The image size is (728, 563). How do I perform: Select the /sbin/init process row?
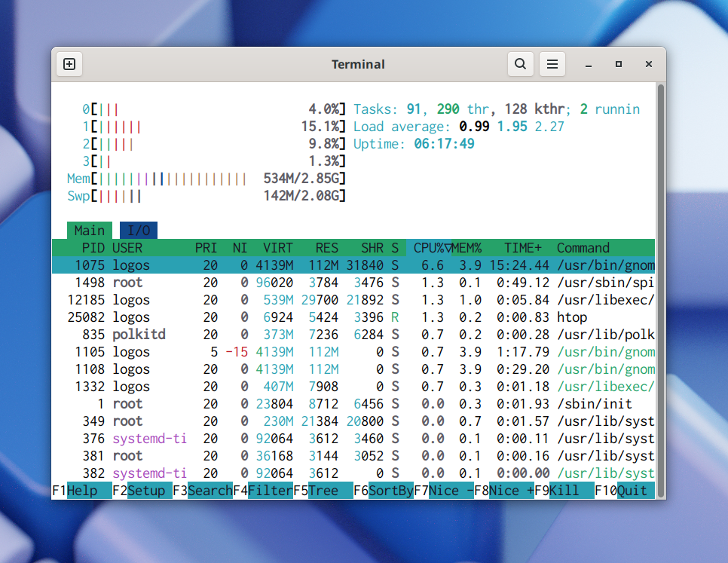[353, 404]
